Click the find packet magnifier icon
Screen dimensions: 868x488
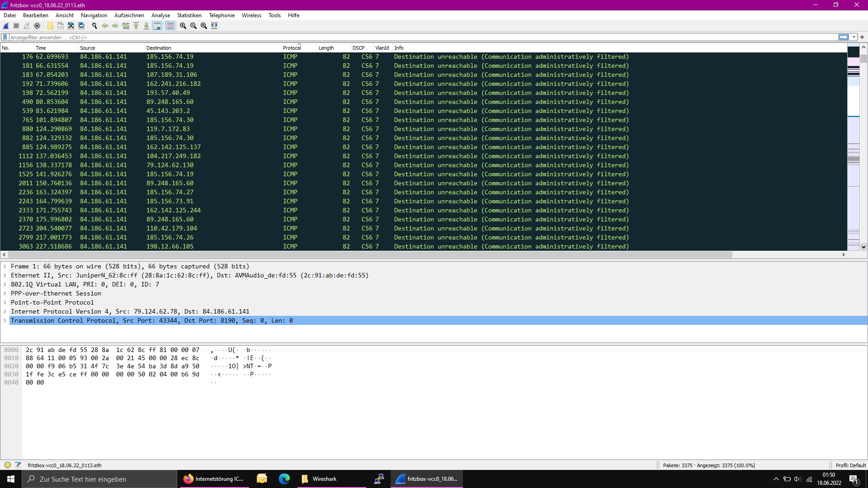click(94, 26)
